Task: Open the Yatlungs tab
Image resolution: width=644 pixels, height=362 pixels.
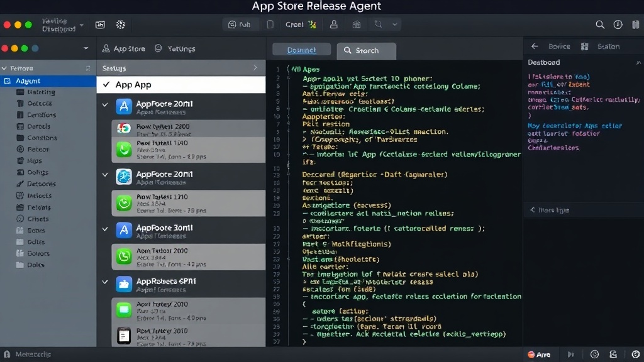Action: point(175,48)
